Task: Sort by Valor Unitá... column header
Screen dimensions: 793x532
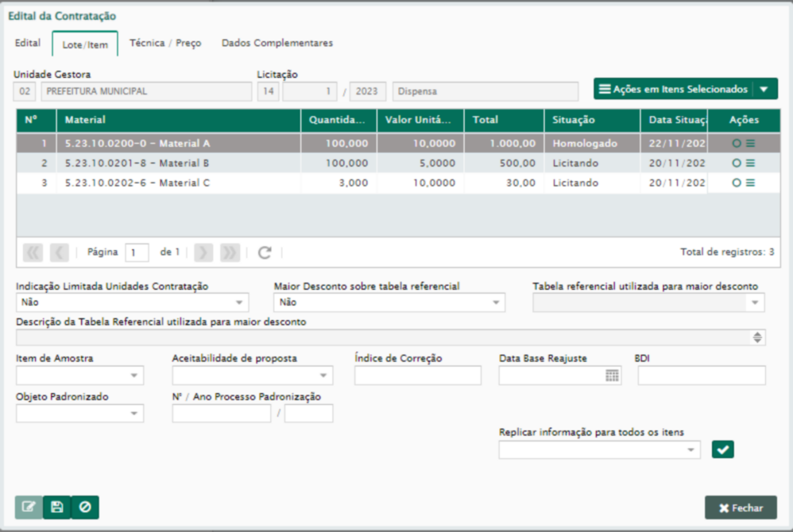Action: [x=420, y=120]
